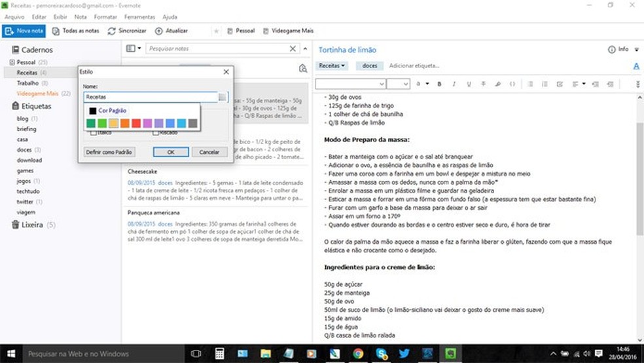Click the blue annotate A icon

[x=636, y=66]
